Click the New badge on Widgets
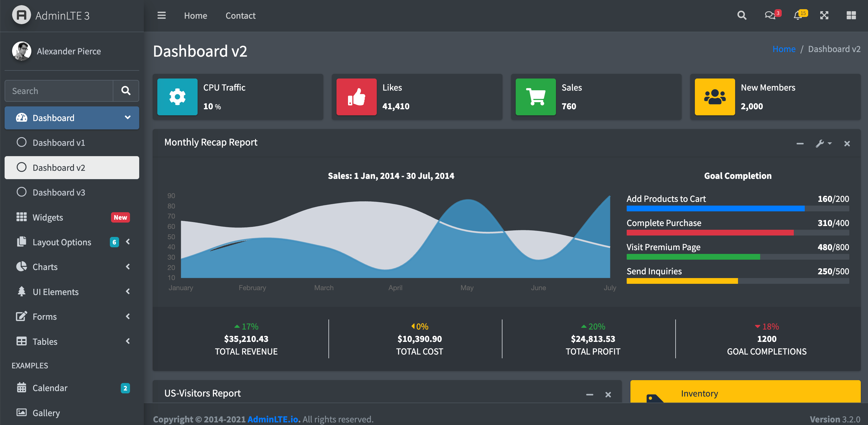868x425 pixels. 120,217
